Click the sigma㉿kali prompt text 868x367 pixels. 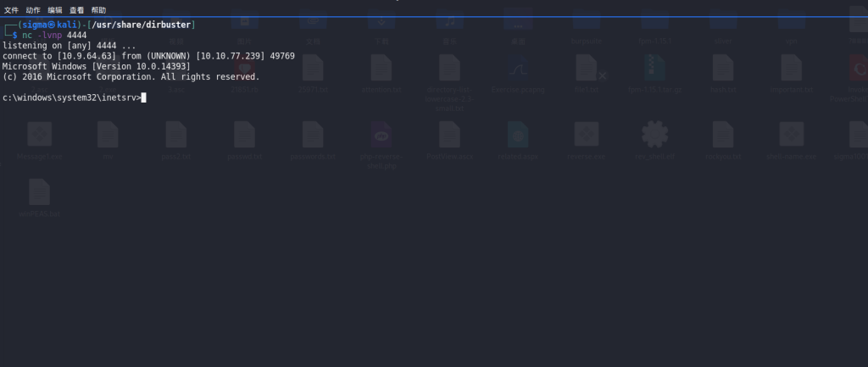[x=52, y=25]
